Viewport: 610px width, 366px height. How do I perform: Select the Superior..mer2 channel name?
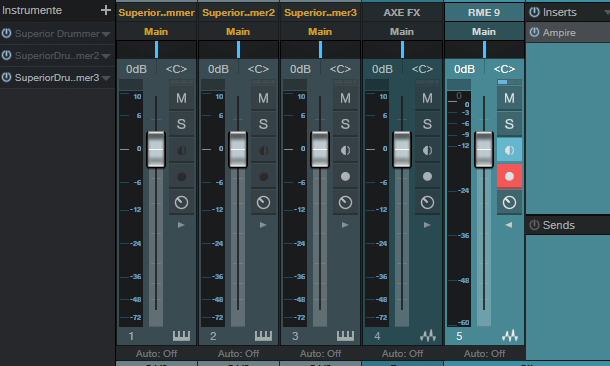pos(238,12)
